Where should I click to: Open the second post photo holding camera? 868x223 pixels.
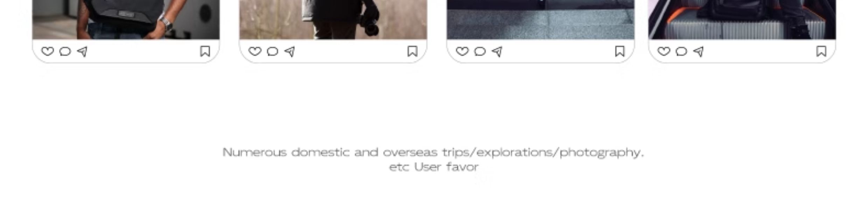(333, 20)
